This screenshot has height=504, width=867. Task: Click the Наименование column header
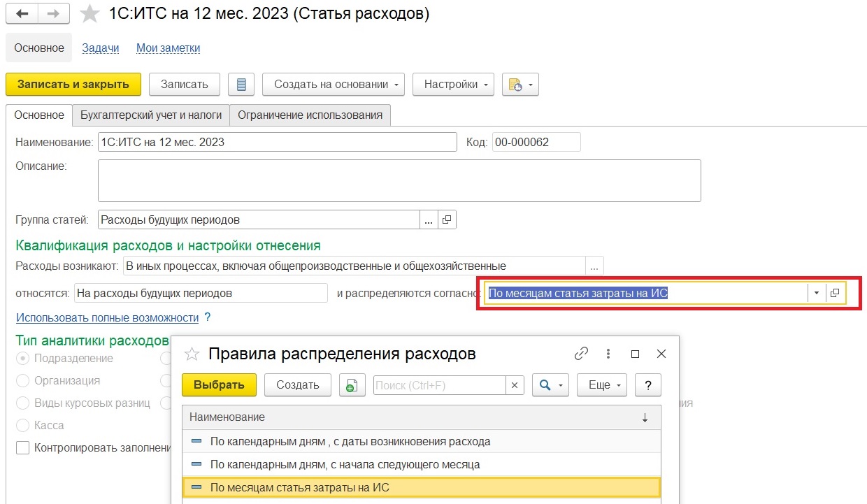click(421, 417)
